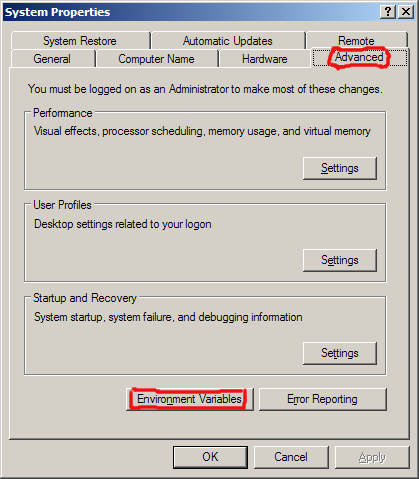The image size is (419, 479).
Task: Click Cancel to dismiss changes
Action: point(291,457)
